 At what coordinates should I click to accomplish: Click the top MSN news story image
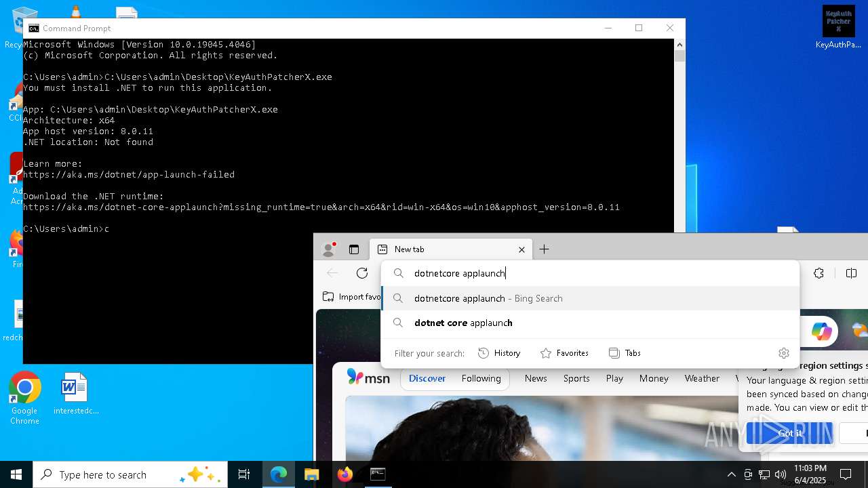pos(542,428)
